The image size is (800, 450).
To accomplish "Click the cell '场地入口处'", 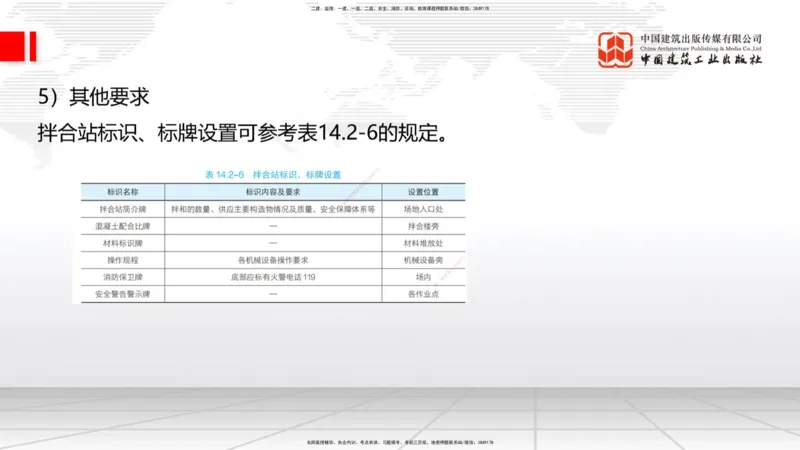I will (x=423, y=209).
